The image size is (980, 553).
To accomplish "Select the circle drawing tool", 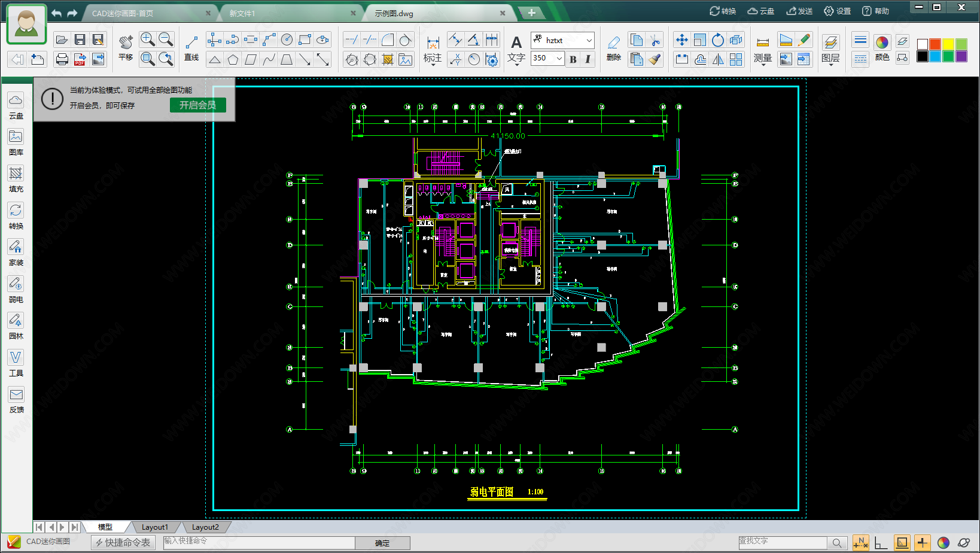I will coord(287,39).
